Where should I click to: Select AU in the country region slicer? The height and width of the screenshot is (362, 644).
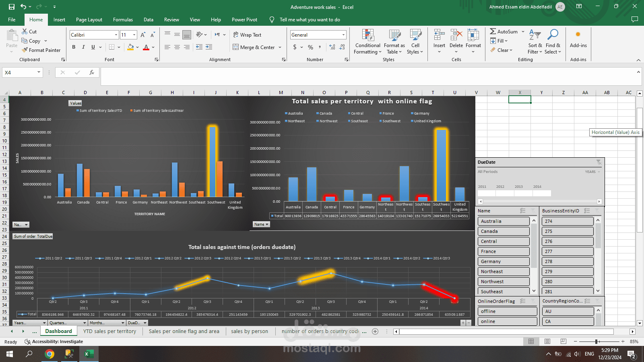(x=568, y=311)
